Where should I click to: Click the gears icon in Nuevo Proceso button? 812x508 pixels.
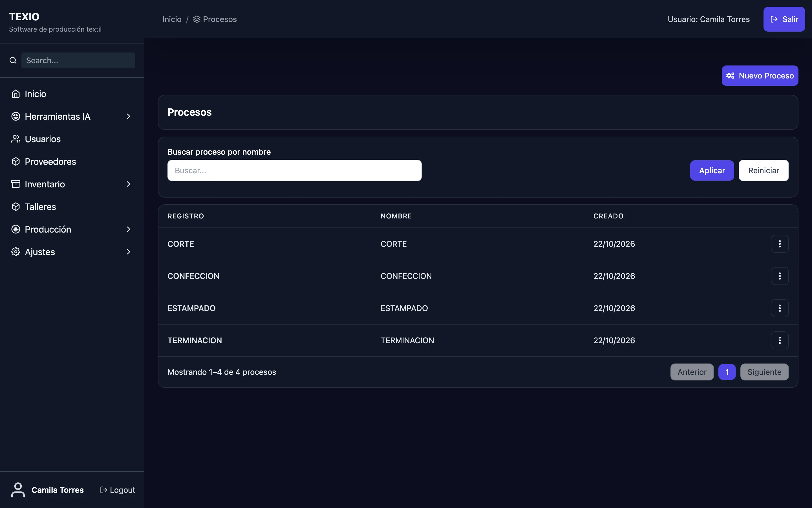click(x=730, y=76)
